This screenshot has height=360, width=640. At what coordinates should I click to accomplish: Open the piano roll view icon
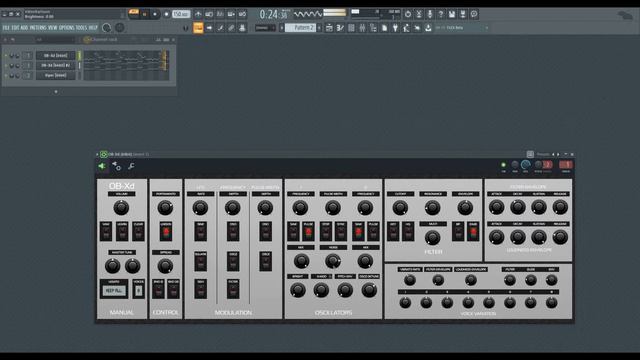340,28
